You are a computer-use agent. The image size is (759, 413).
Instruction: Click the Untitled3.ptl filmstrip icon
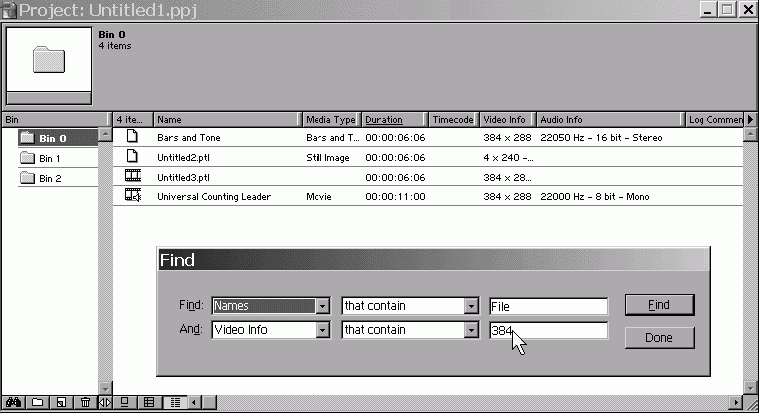click(x=132, y=176)
